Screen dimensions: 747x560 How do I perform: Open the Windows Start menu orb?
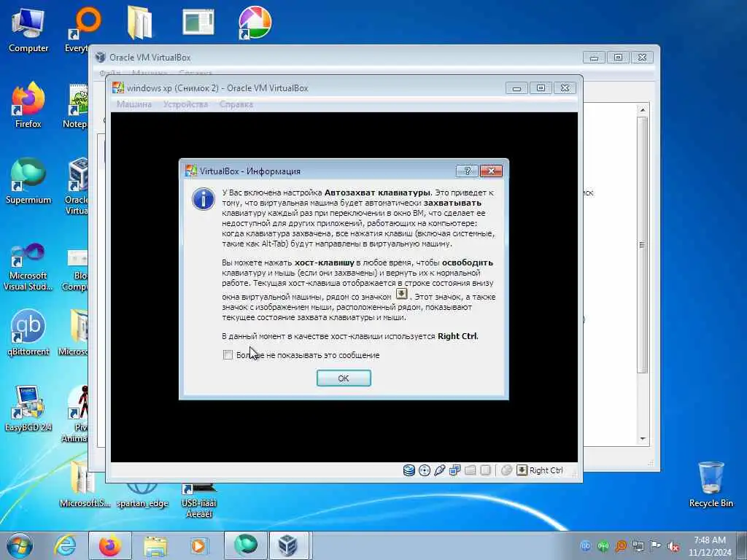pos(20,545)
